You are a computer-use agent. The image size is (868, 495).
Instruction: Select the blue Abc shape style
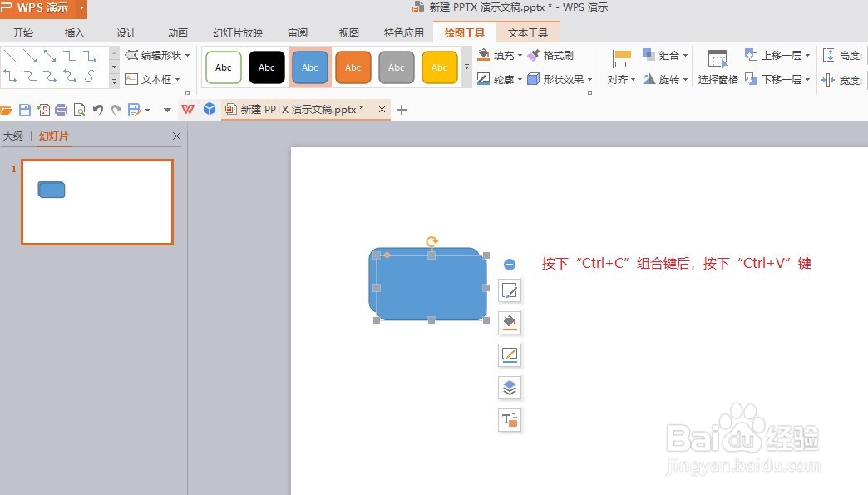[x=309, y=67]
